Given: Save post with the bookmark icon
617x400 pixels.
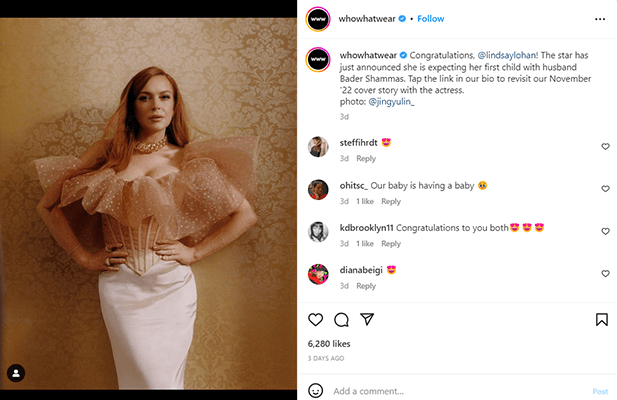Looking at the screenshot, I should 602,320.
